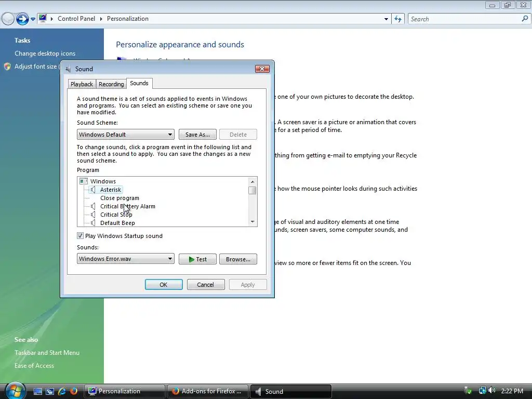Switch to the Recording tab

coord(111,84)
